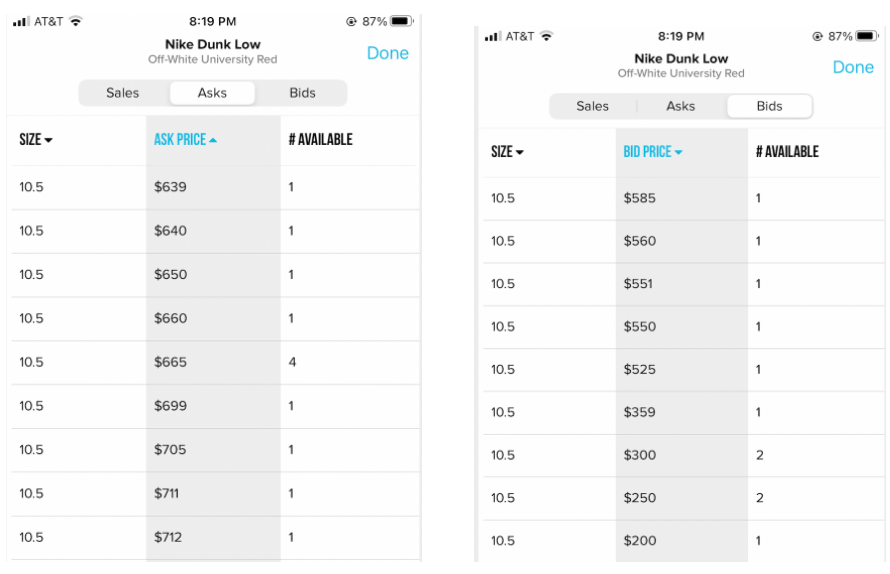Tap the Wi-Fi icon in right screenshot
This screenshot has width=890, height=574.
pos(546,36)
